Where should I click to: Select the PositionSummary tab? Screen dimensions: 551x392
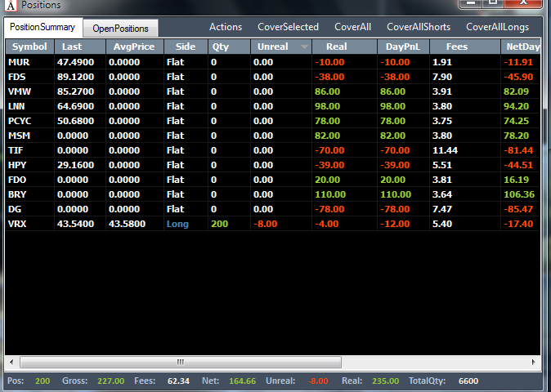tap(43, 27)
